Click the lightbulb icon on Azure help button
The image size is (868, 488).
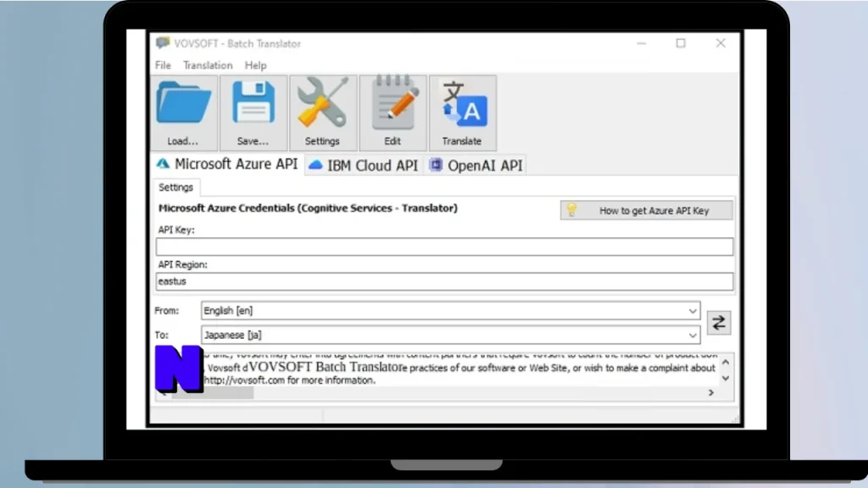[x=572, y=210]
